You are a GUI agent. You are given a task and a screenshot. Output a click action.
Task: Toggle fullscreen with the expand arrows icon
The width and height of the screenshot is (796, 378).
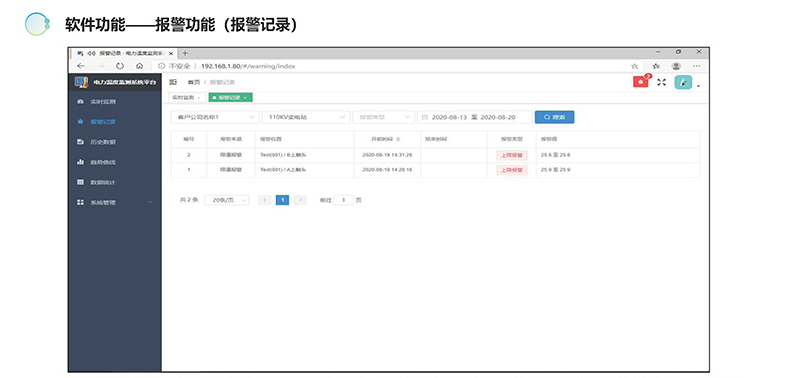coord(661,82)
